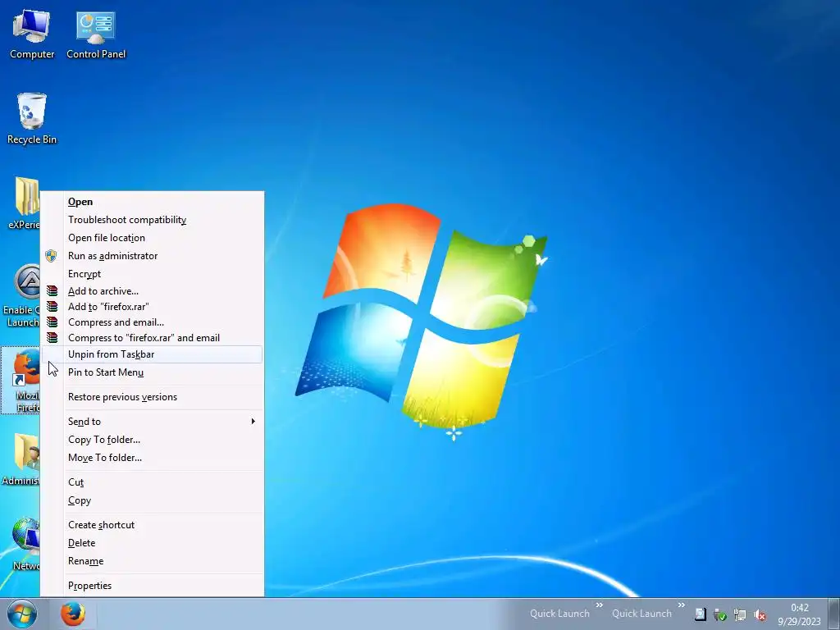840x630 pixels.
Task: Open Properties from the context menu
Action: [152, 586]
